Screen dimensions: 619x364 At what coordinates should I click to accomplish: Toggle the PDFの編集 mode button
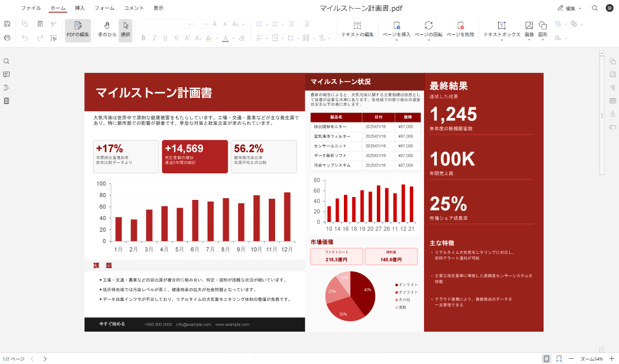pyautogui.click(x=78, y=31)
